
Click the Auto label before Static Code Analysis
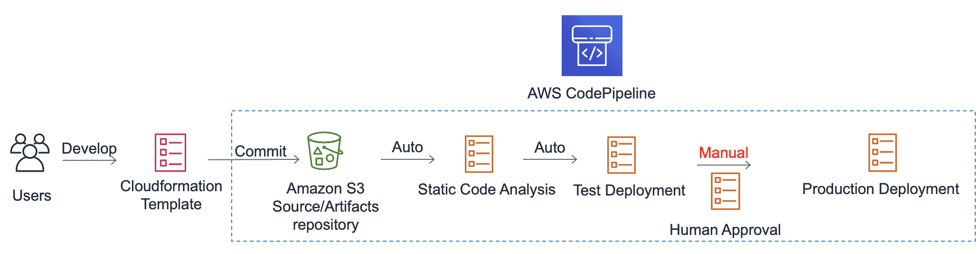pyautogui.click(x=407, y=147)
